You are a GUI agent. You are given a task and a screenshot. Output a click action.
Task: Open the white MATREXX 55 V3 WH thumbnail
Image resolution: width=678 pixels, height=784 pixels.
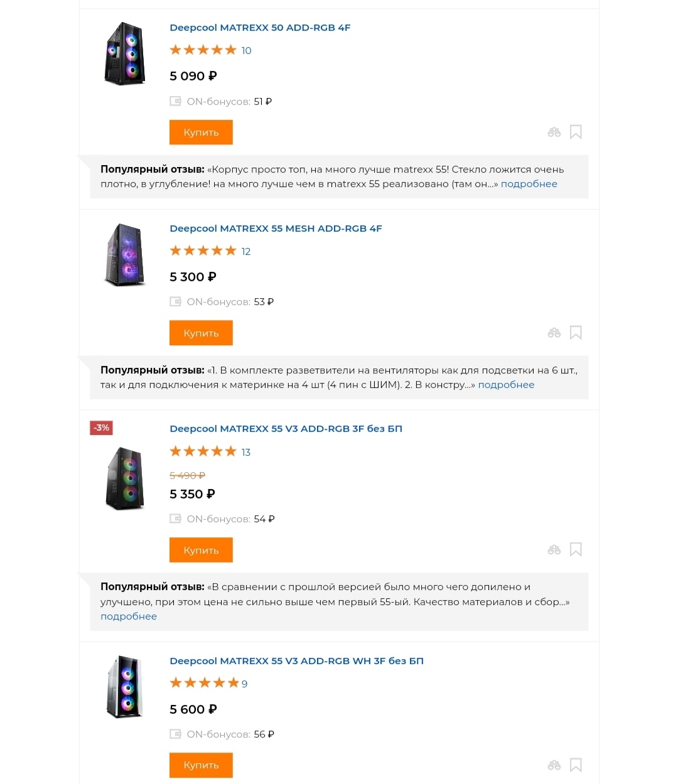[x=124, y=687]
